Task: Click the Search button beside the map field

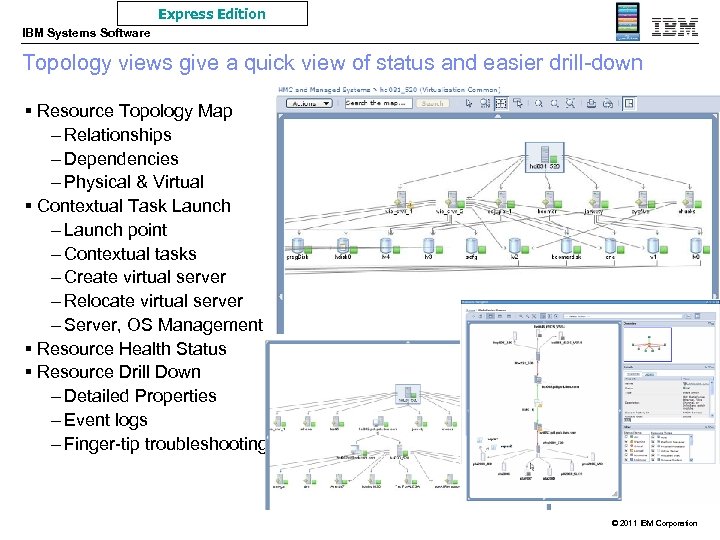Action: pyautogui.click(x=433, y=103)
